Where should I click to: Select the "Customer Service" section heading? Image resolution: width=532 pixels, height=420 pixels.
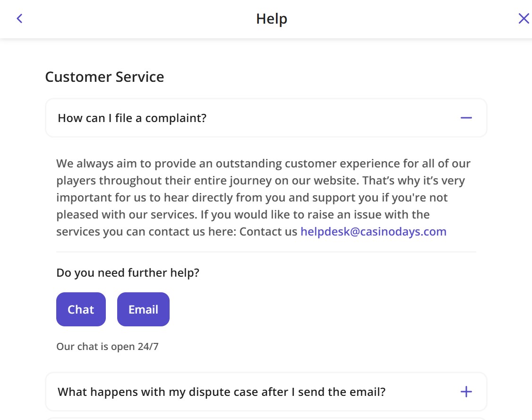104,77
